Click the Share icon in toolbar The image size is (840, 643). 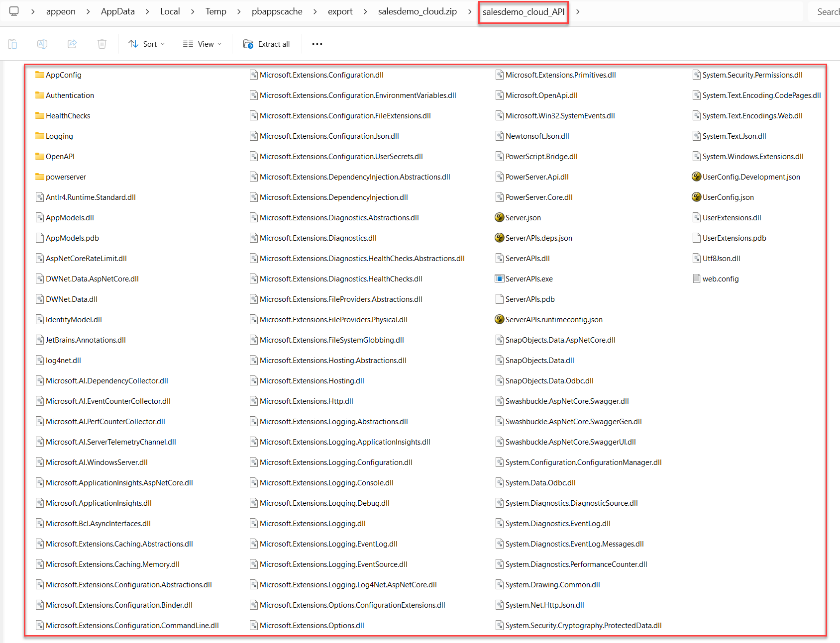tap(72, 44)
